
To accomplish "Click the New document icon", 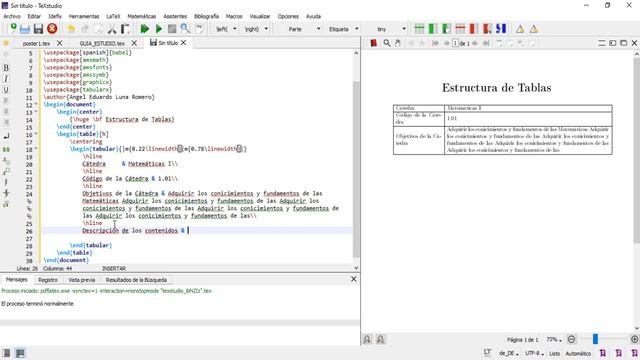I will [x=12, y=29].
